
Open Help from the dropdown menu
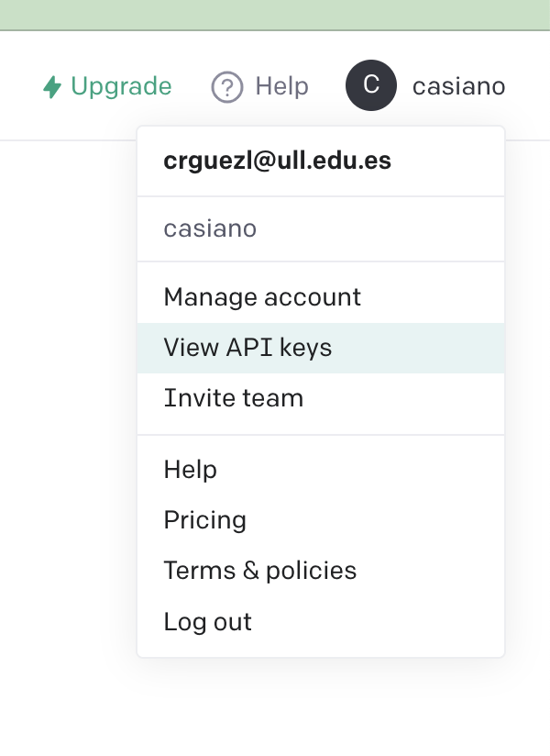pyautogui.click(x=321, y=470)
